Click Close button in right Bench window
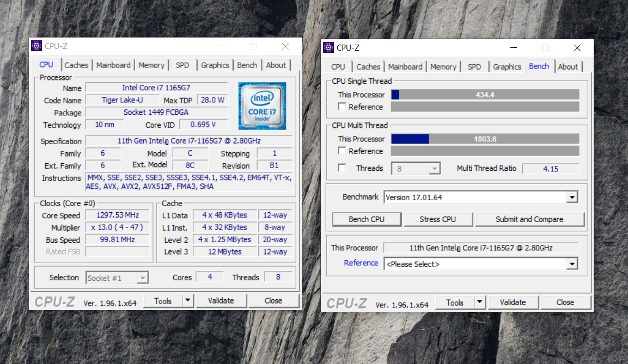This screenshot has width=628, height=364. point(565,303)
